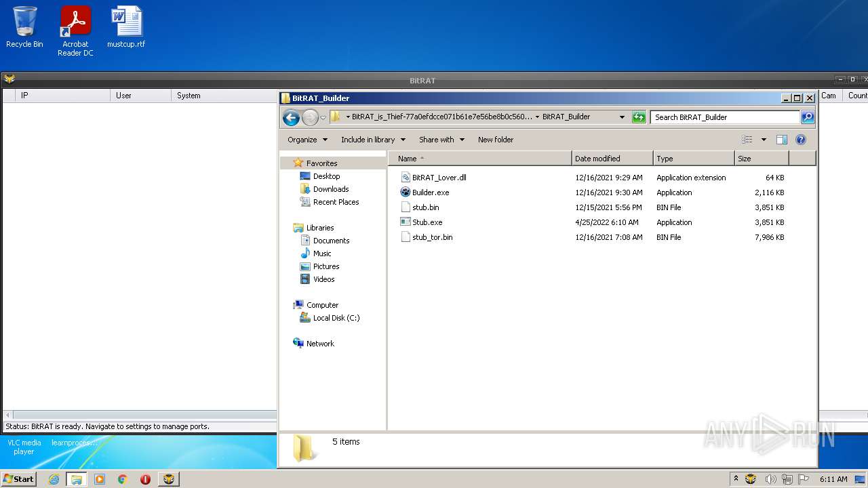Open address bar history dropdown
868x488 pixels.
pyautogui.click(x=622, y=117)
